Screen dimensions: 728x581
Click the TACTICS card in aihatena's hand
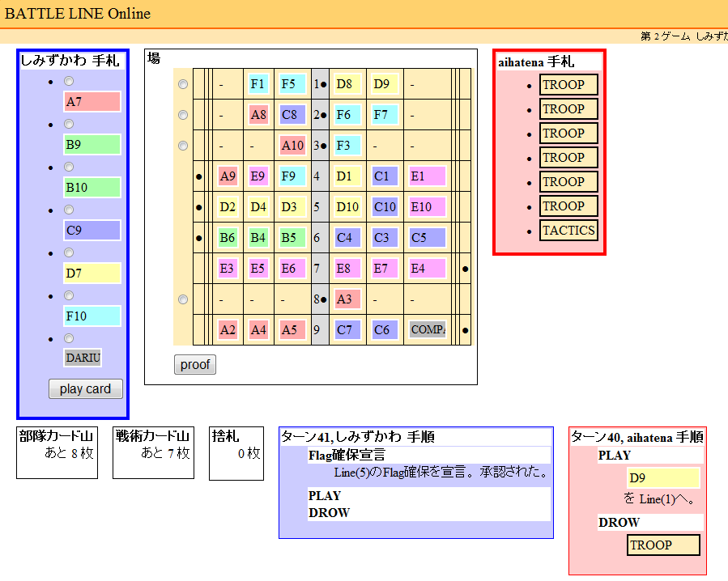point(568,230)
